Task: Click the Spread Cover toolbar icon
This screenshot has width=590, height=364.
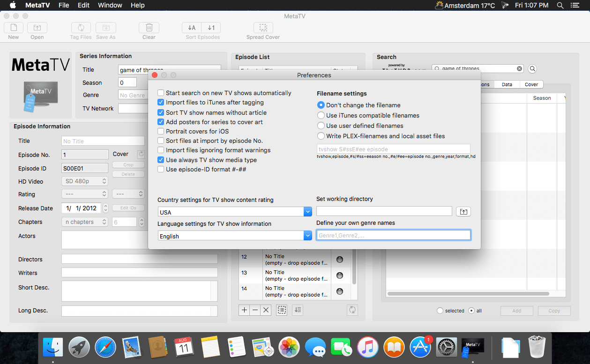Action: [263, 28]
